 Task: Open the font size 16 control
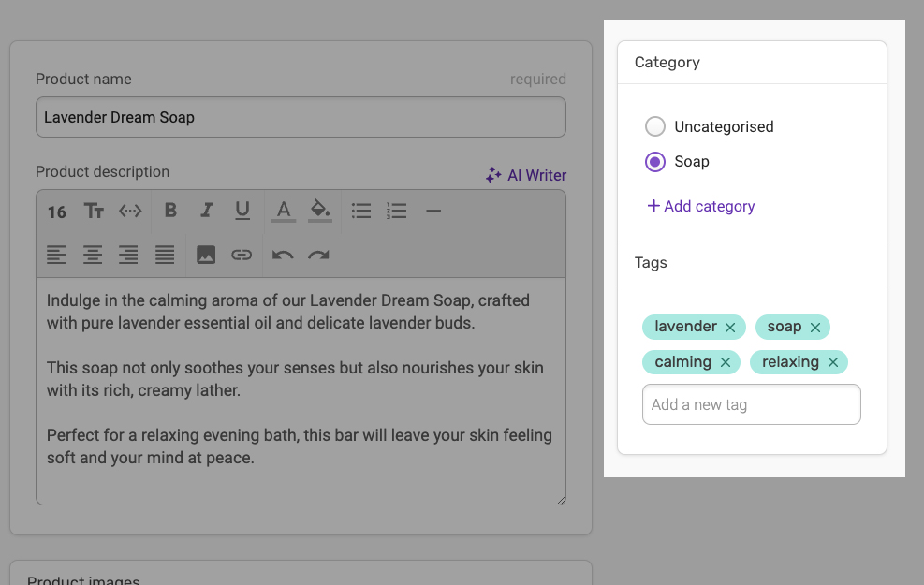56,212
